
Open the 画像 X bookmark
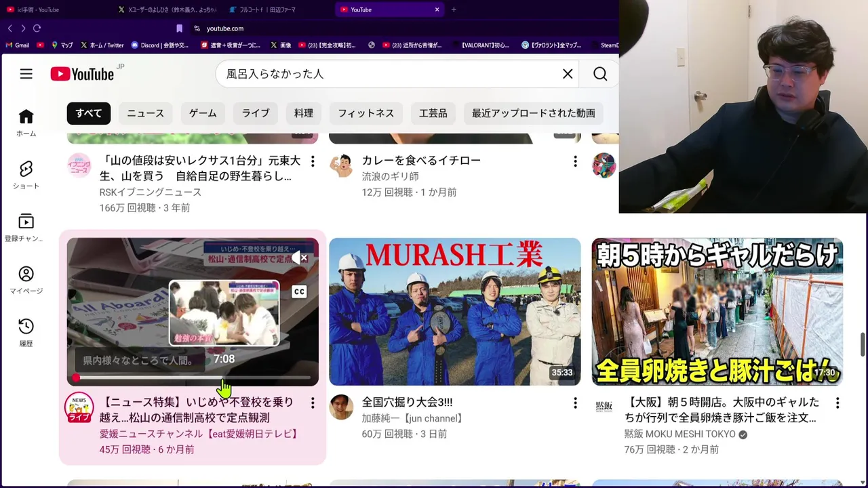click(x=281, y=45)
